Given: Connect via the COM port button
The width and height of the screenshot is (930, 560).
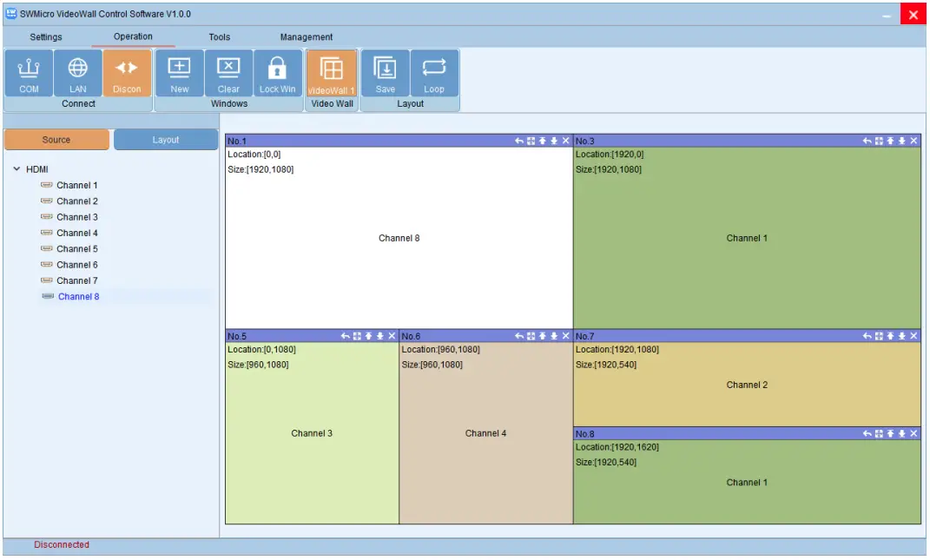Looking at the screenshot, I should (x=29, y=73).
